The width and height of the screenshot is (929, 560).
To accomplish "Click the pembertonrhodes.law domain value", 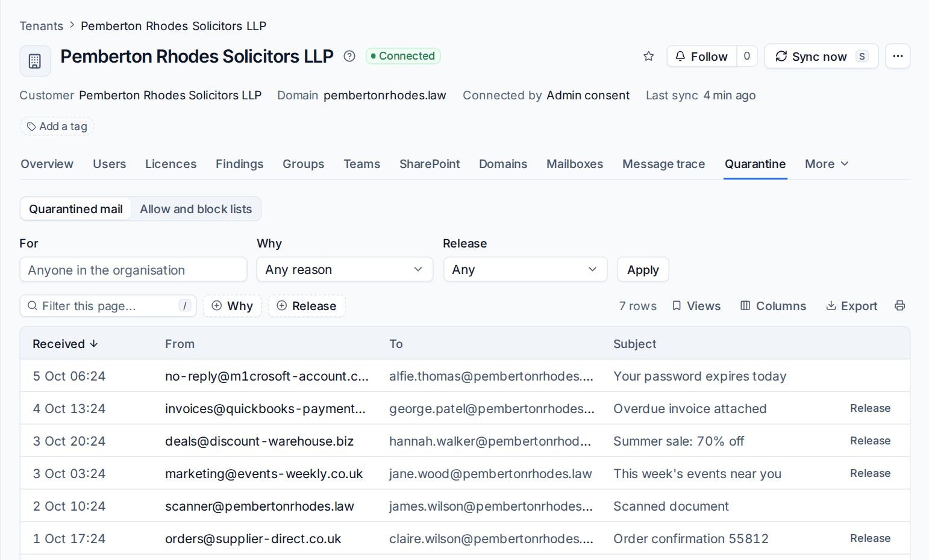I will tap(385, 95).
